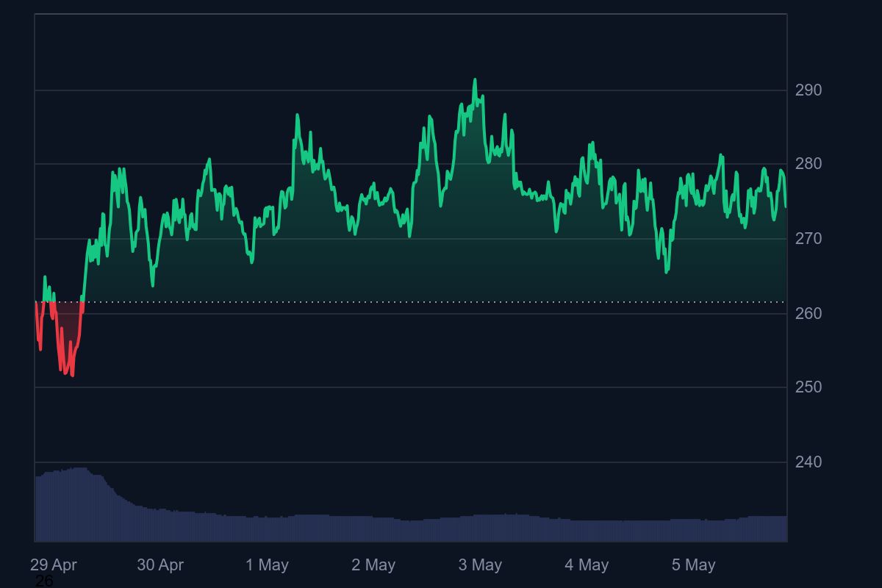Select the 5 May date label
This screenshot has height=588, width=882.
[693, 565]
